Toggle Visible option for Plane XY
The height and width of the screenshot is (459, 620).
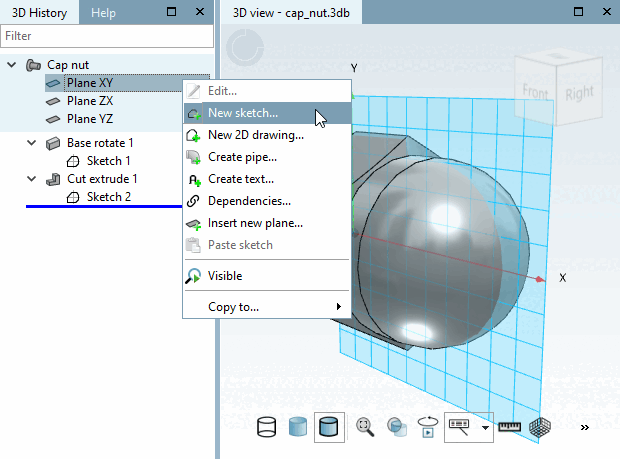[268, 276]
